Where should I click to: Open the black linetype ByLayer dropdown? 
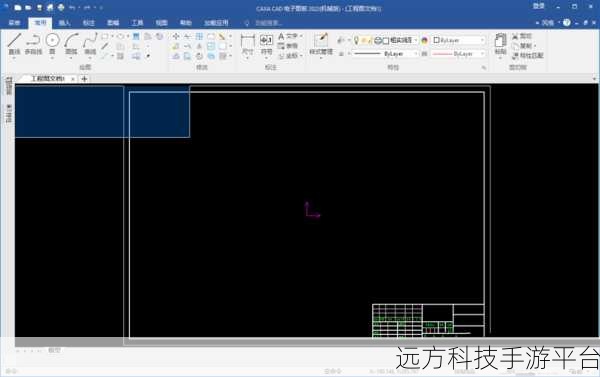[416, 54]
